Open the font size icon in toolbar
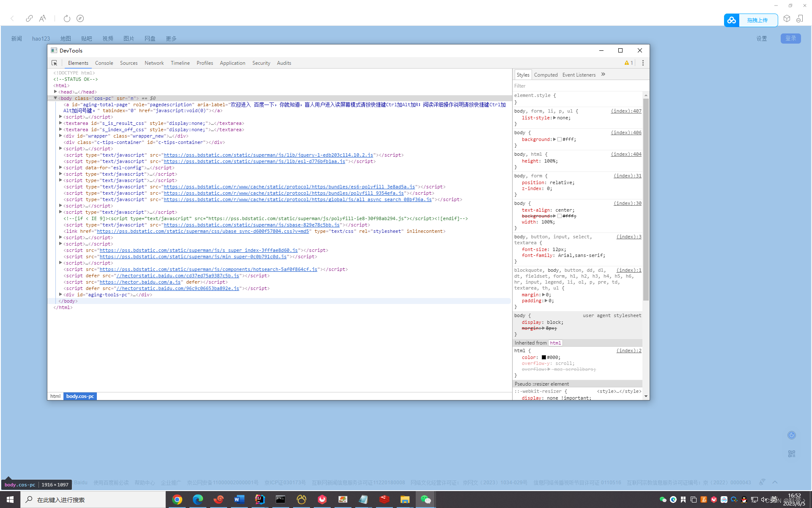This screenshot has height=508, width=812. pos(42,18)
